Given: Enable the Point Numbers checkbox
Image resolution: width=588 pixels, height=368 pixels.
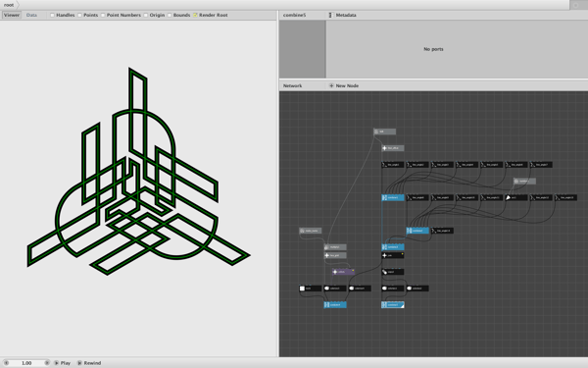Looking at the screenshot, I should [103, 15].
